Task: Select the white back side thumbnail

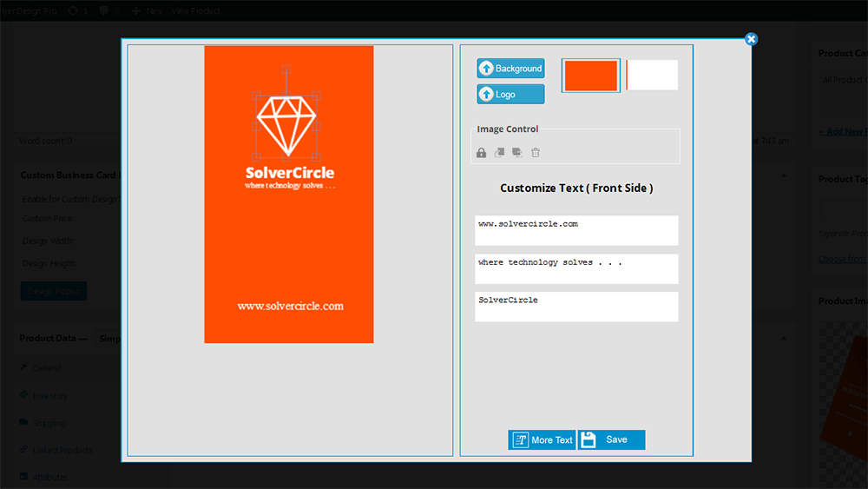Action: click(x=652, y=75)
